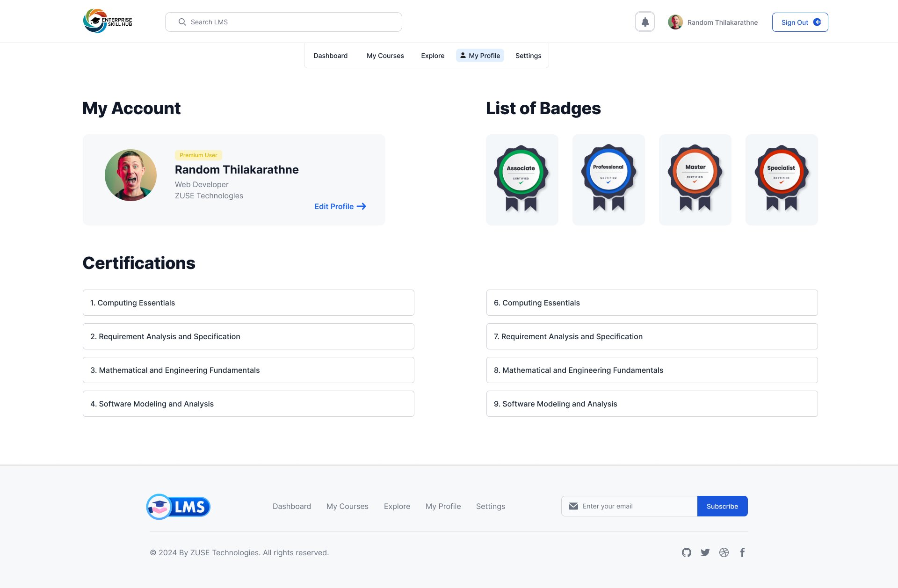Click the Enter your email field
898x588 pixels.
(x=629, y=506)
